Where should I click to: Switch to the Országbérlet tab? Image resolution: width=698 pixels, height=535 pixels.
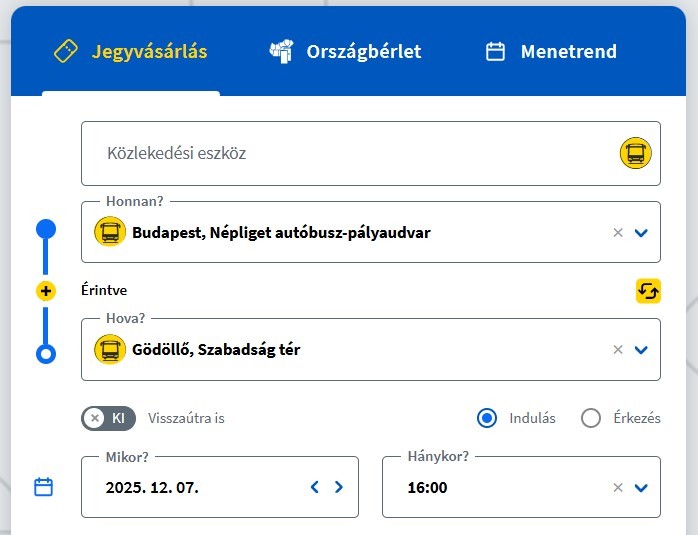point(345,51)
